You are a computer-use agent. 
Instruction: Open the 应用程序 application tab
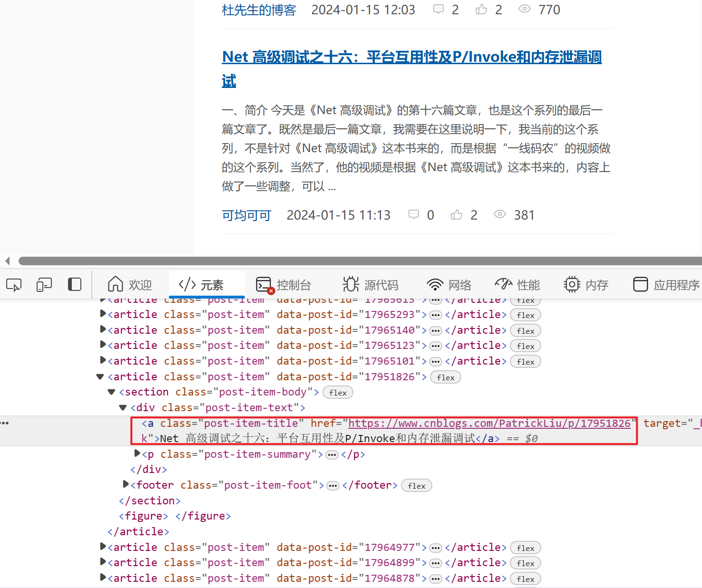point(666,285)
